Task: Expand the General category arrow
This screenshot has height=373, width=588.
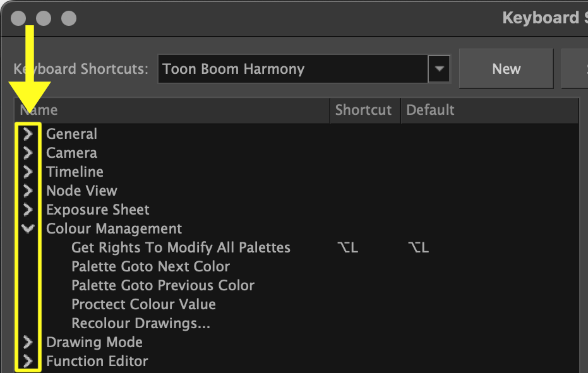Action: [x=28, y=134]
